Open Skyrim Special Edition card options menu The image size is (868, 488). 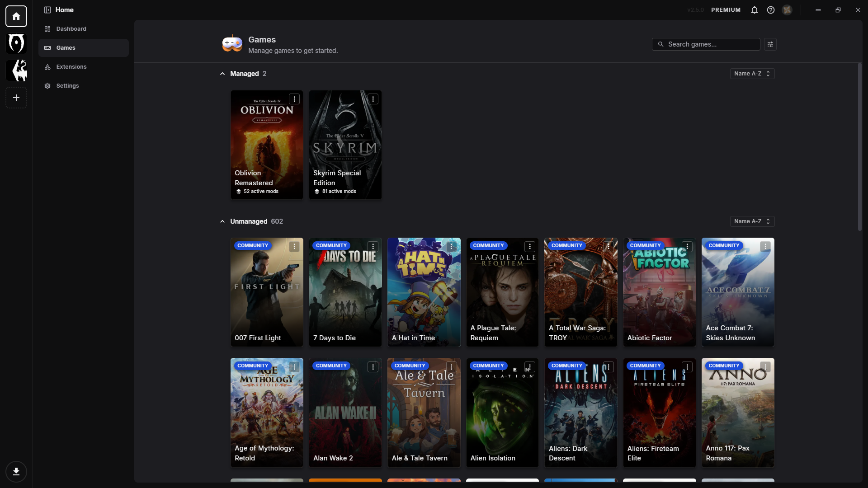click(x=373, y=99)
